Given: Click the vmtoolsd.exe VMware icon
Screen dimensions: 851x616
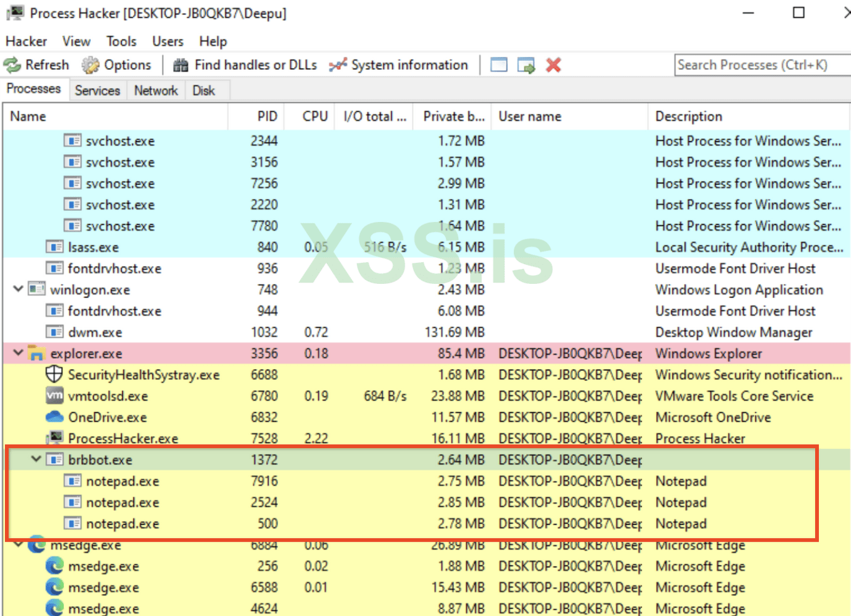Looking at the screenshot, I should [x=54, y=396].
